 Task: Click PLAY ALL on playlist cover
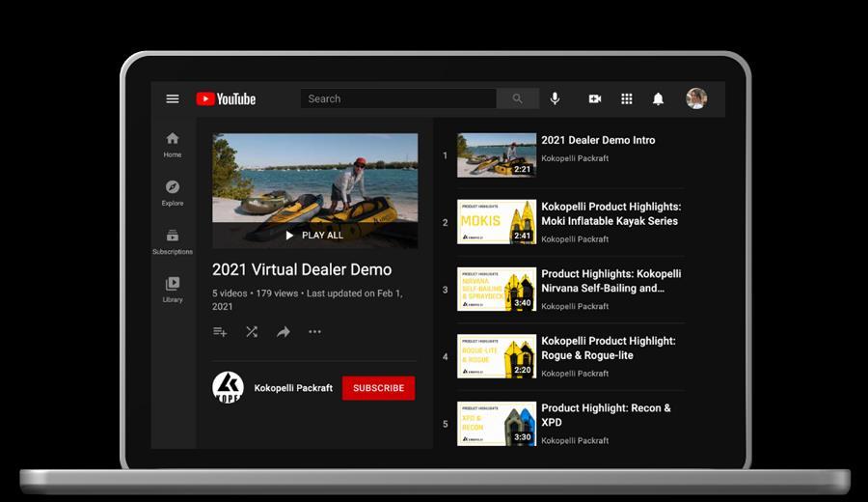(314, 236)
